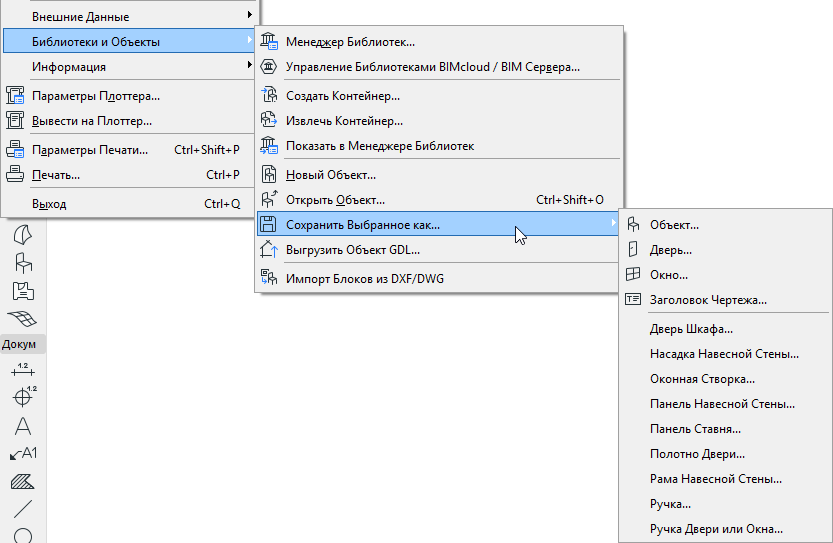Save selection as Дверь
Image resolution: width=833 pixels, height=543 pixels.
click(x=725, y=250)
